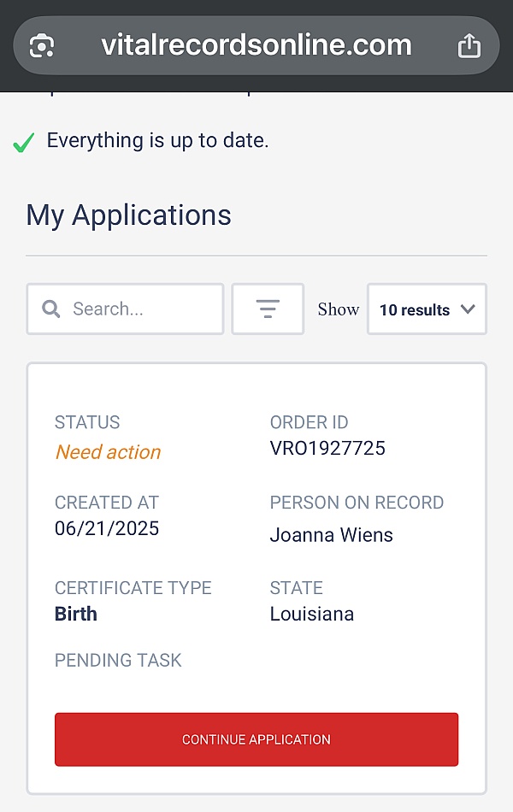Image resolution: width=513 pixels, height=812 pixels.
Task: Expand the chevron beside 10 results
Action: pyautogui.click(x=468, y=309)
